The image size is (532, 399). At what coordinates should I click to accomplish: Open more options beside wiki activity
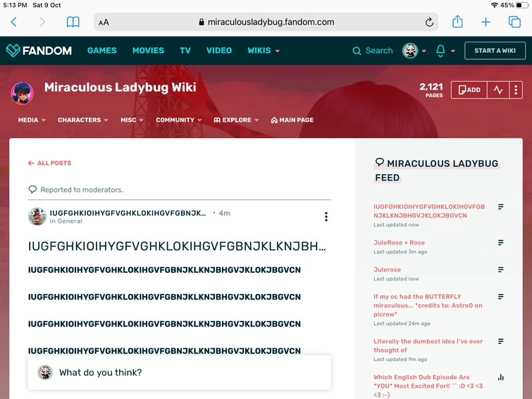click(x=516, y=90)
